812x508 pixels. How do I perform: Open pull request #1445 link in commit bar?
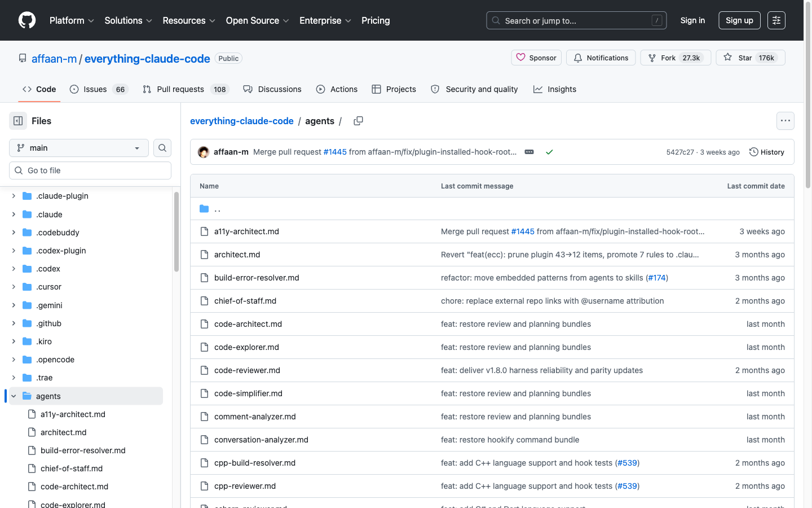335,152
